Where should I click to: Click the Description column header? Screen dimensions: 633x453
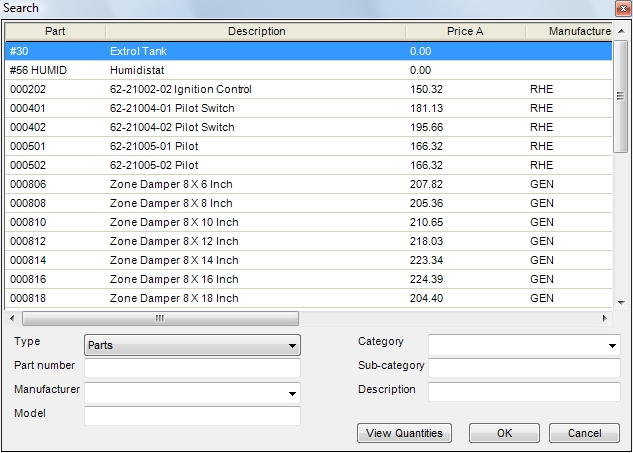[256, 31]
